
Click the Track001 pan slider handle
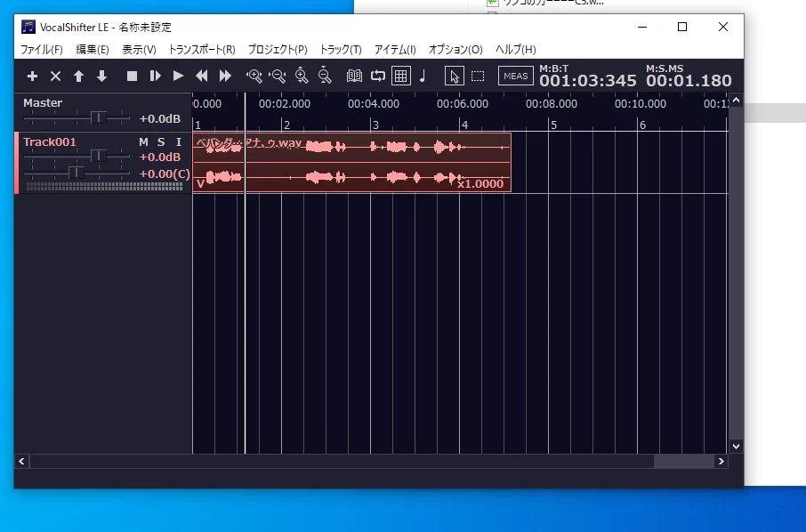(77, 173)
